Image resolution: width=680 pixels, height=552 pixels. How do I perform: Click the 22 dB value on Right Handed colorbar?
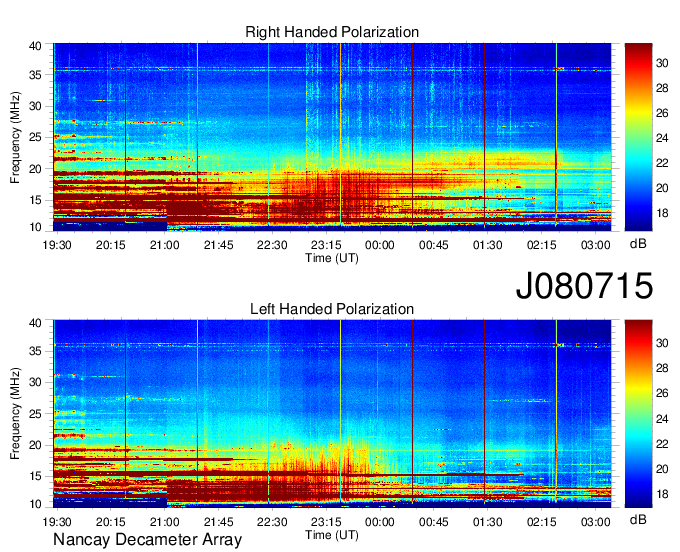click(662, 163)
